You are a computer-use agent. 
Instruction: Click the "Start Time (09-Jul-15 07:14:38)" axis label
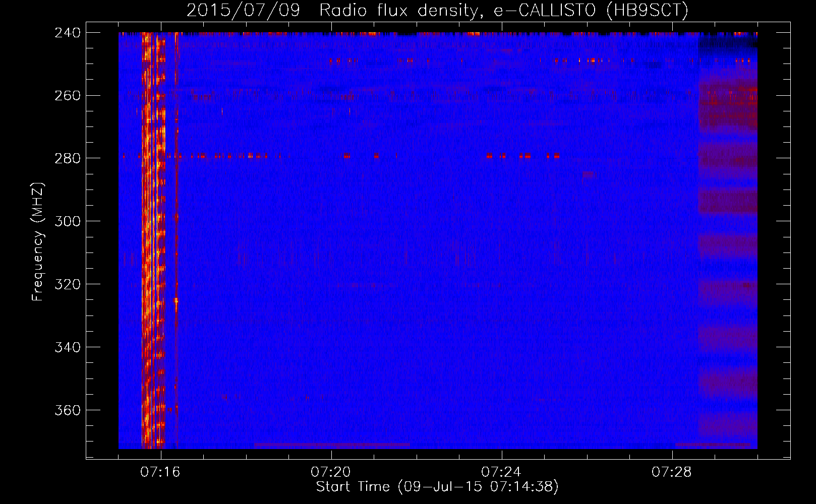click(x=437, y=487)
